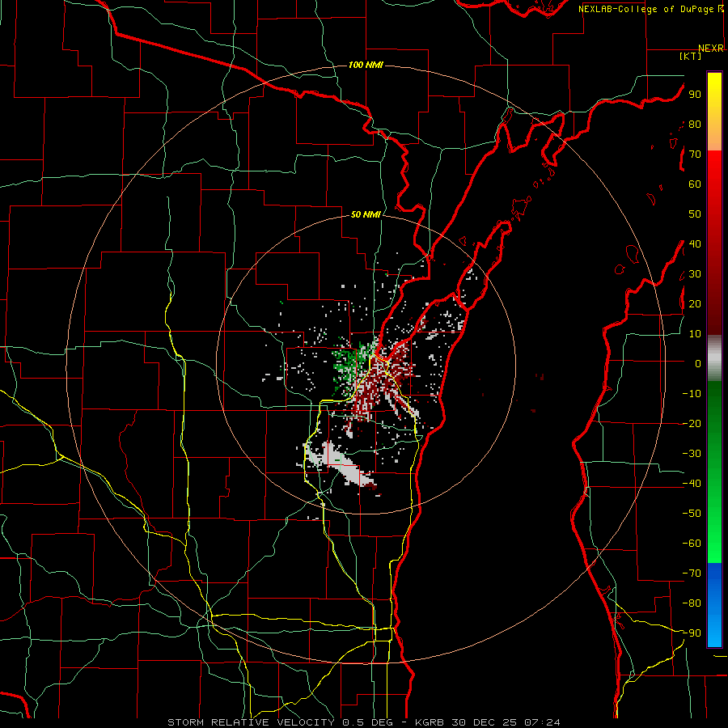Click the dark red outbound velocity cluster near the radar
This screenshot has height=728, width=728.
coord(380,383)
